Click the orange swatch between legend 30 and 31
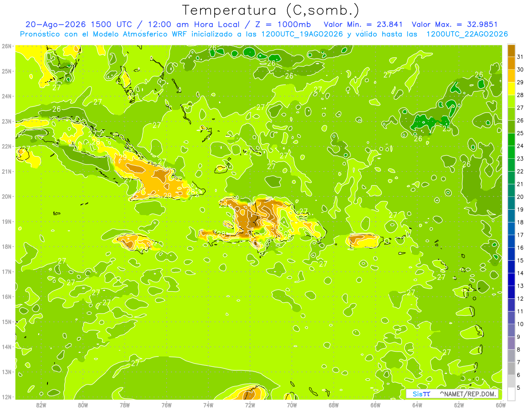The height and width of the screenshot is (411, 532). pyautogui.click(x=511, y=63)
